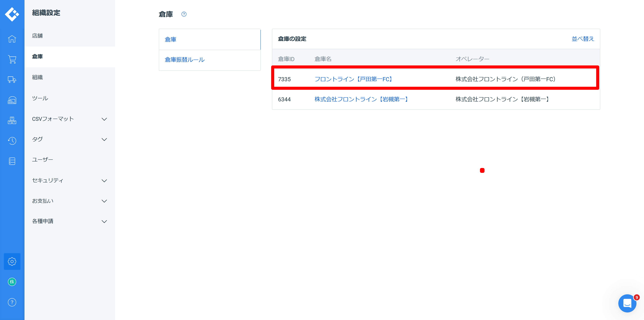The image size is (644, 320).
Task: Click the オペレーター column header
Action: point(472,59)
